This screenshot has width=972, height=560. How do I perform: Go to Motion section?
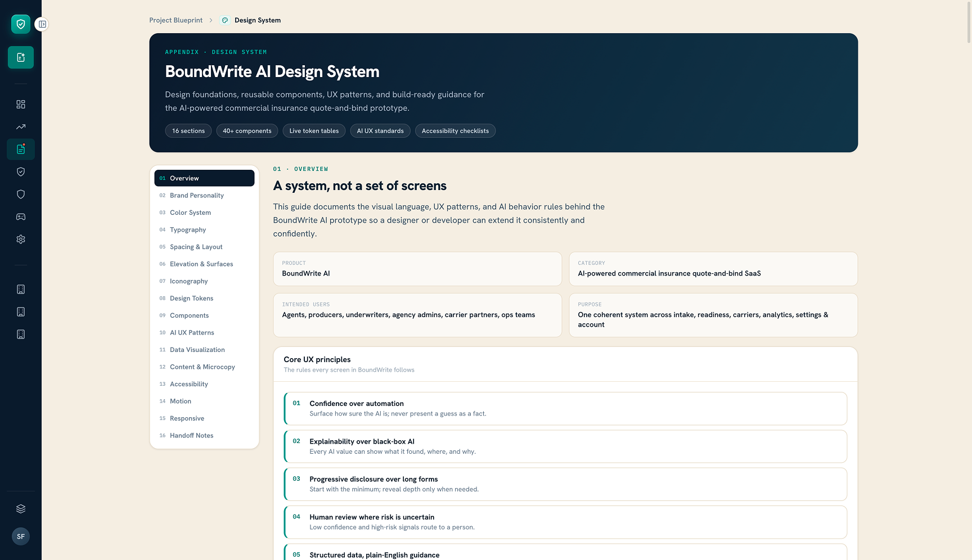pos(204,401)
